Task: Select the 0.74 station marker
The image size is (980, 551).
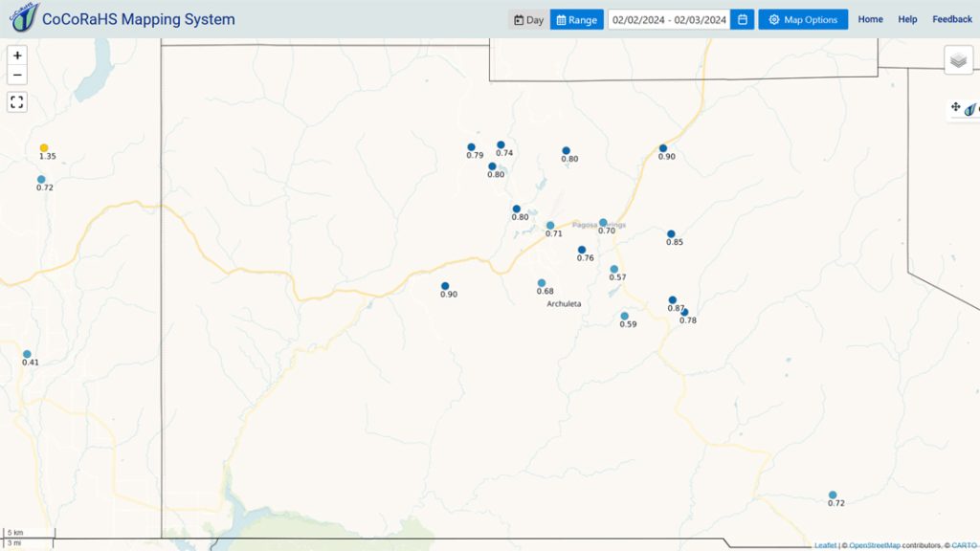Action: point(501,145)
